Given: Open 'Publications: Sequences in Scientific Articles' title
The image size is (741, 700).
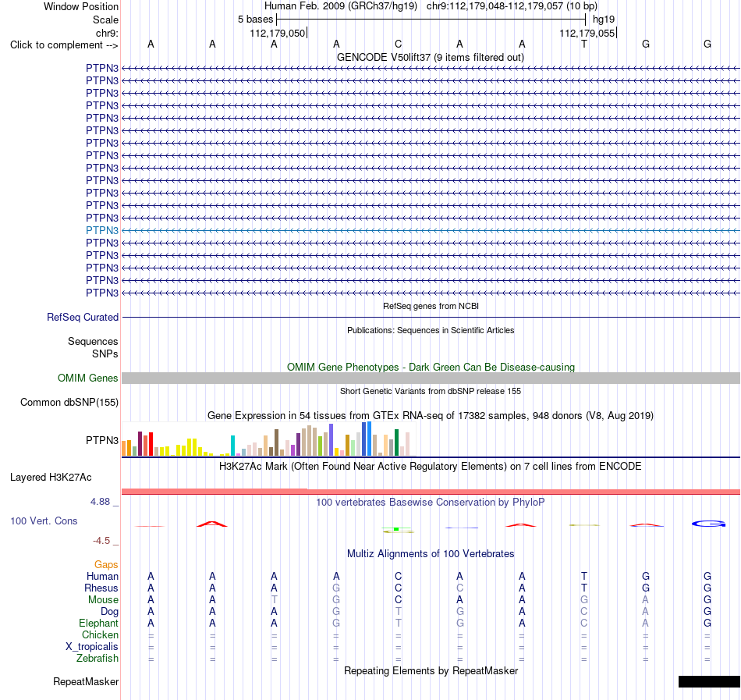Looking at the screenshot, I should point(431,330).
